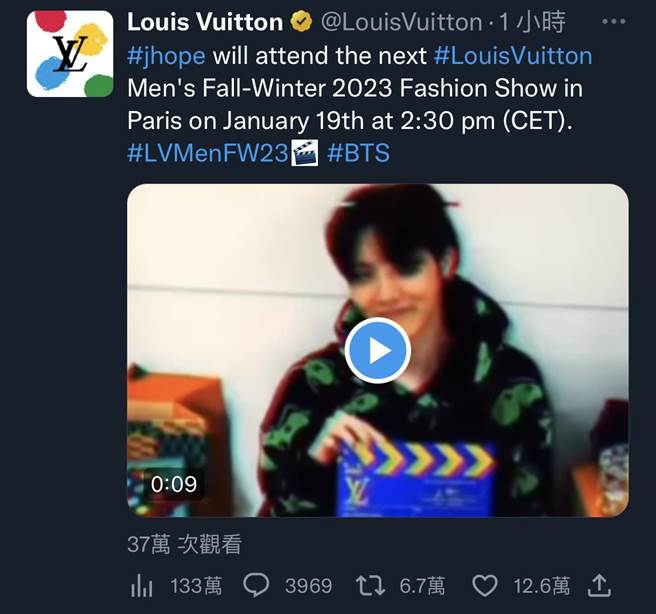
Task: Click the @LouisVuitton handle
Action: 400,22
